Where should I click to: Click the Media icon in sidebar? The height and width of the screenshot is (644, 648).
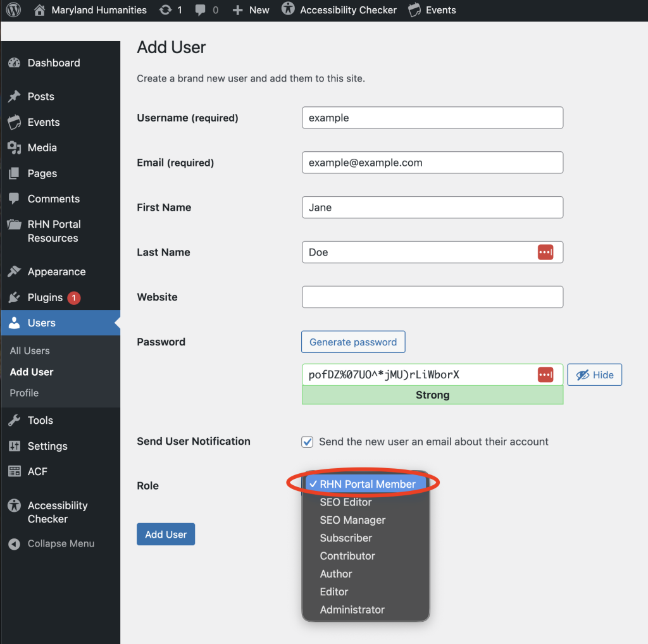pyautogui.click(x=15, y=147)
